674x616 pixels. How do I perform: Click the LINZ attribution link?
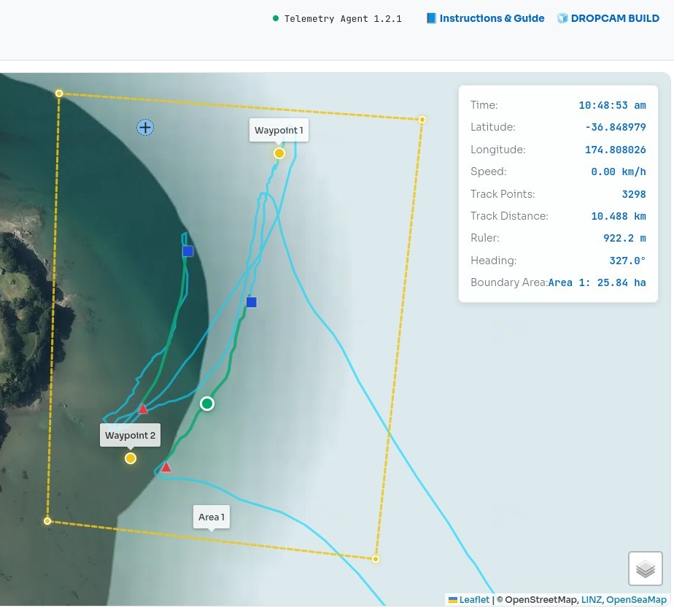[592, 599]
